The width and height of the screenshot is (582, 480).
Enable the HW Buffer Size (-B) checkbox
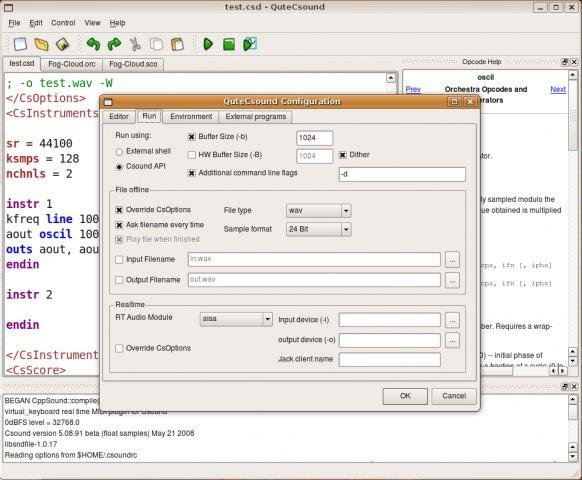[192, 155]
